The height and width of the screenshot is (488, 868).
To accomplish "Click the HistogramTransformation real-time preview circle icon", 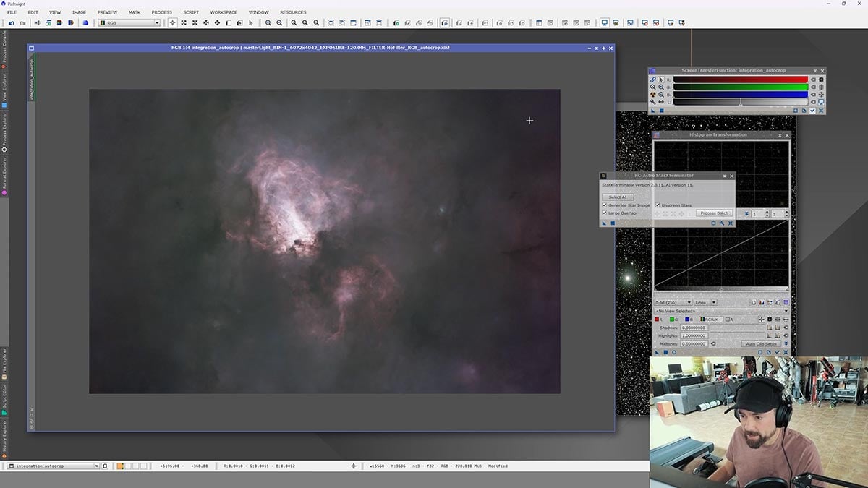I will (x=674, y=352).
